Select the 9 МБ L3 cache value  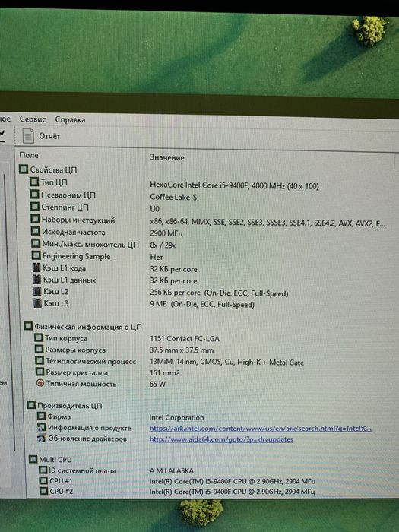pyautogui.click(x=202, y=304)
